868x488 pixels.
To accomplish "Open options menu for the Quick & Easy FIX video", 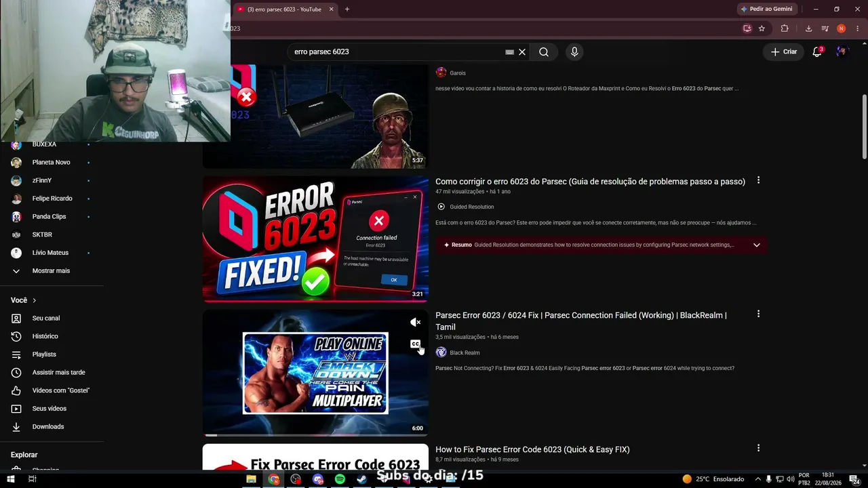I will click(758, 448).
